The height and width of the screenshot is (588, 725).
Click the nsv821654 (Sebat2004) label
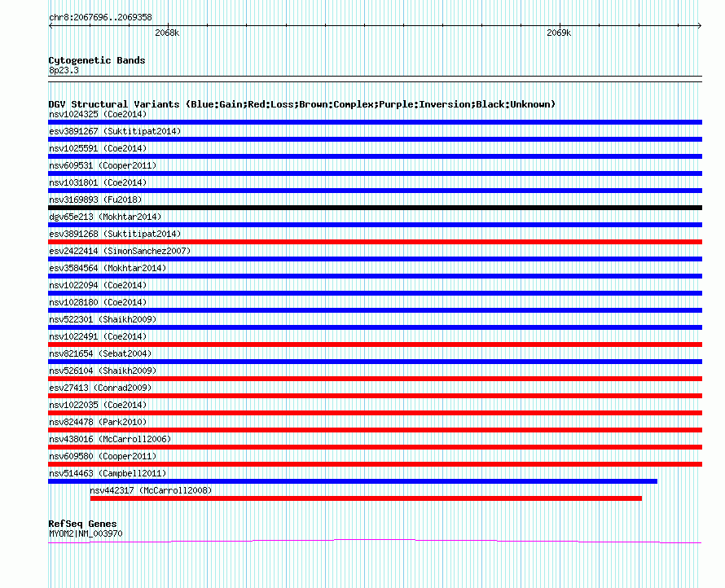100,353
